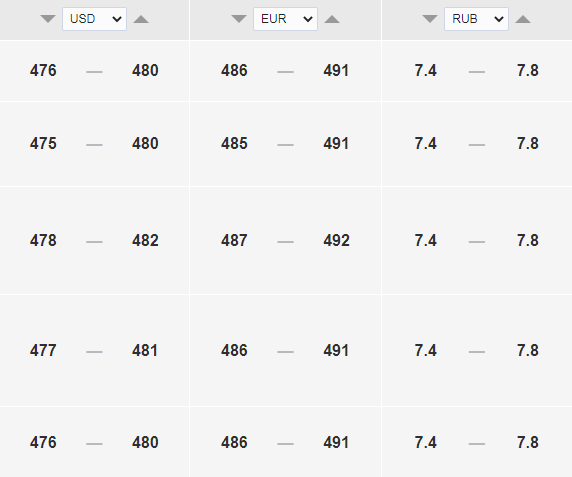This screenshot has width=572, height=477.
Task: Click the 481 USD sell rate
Action: pos(145,351)
